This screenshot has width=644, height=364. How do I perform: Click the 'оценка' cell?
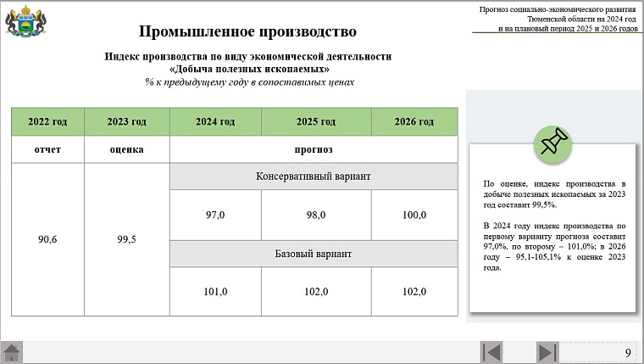(127, 149)
